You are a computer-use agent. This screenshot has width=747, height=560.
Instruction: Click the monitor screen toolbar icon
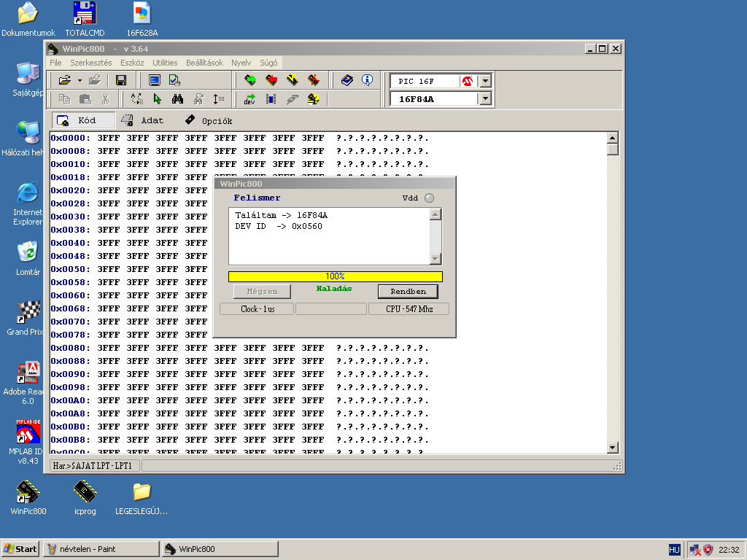click(x=155, y=80)
